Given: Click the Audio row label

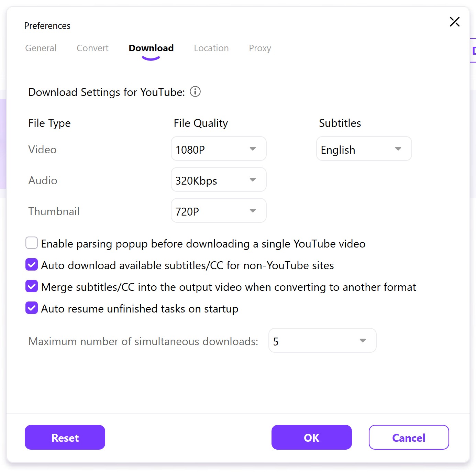Looking at the screenshot, I should pyautogui.click(x=43, y=180).
